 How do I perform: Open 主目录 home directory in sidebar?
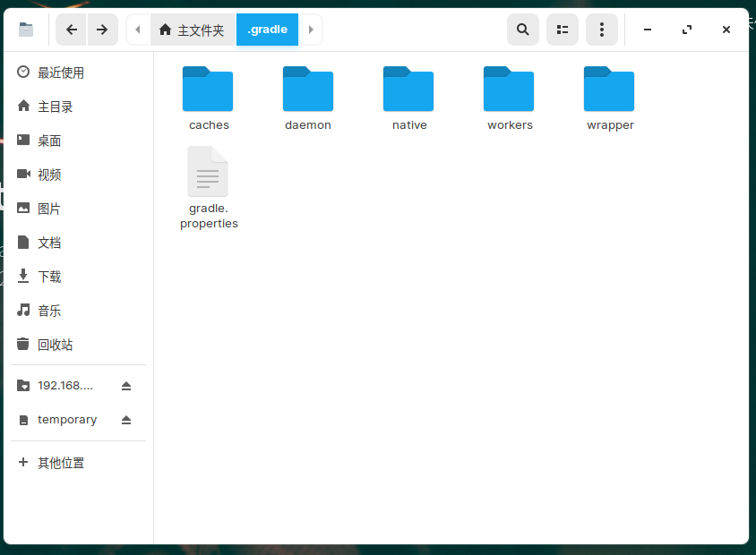tap(78, 107)
